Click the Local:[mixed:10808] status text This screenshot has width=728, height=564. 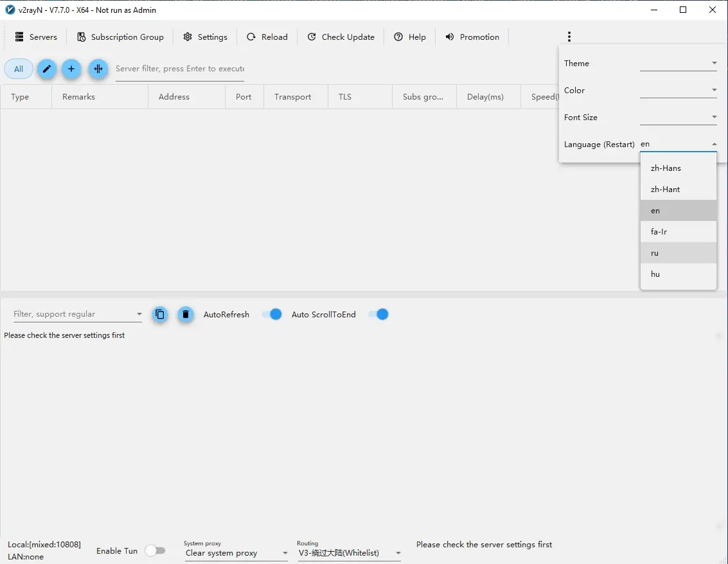(x=44, y=544)
